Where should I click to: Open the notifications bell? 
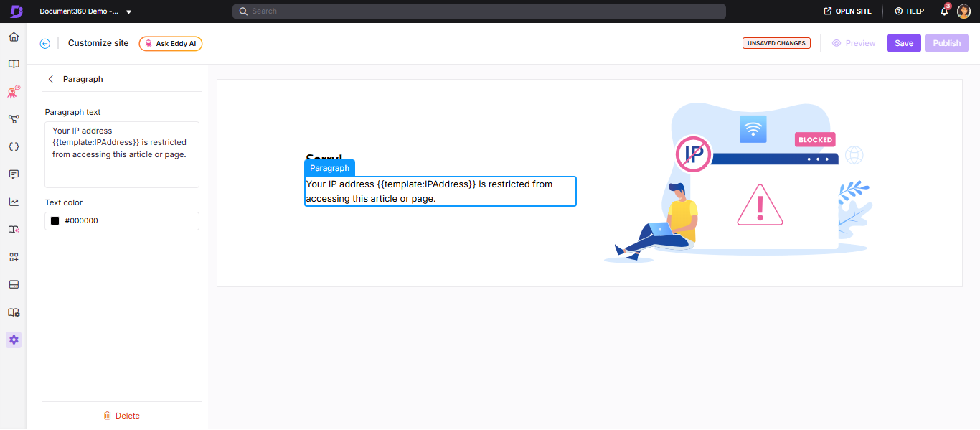[945, 11]
